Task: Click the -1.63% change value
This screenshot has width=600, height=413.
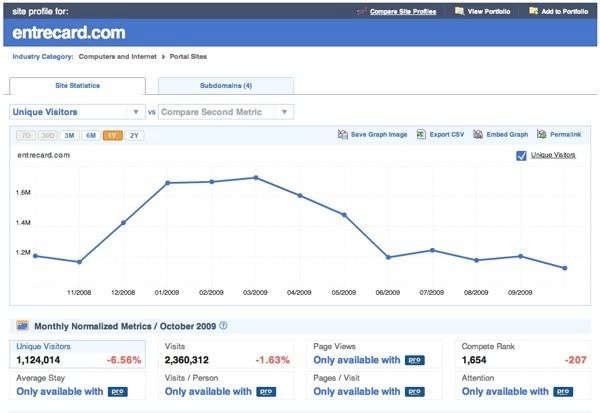Action: pyautogui.click(x=272, y=360)
